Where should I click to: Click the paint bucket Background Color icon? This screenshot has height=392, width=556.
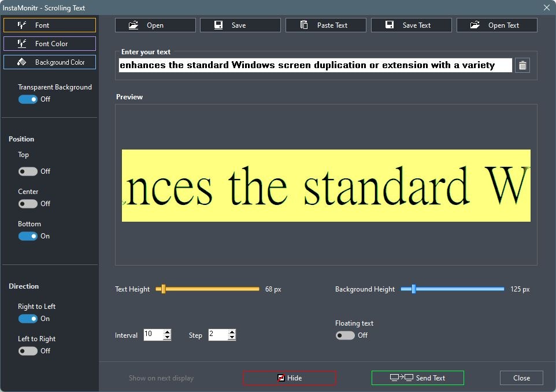point(21,62)
